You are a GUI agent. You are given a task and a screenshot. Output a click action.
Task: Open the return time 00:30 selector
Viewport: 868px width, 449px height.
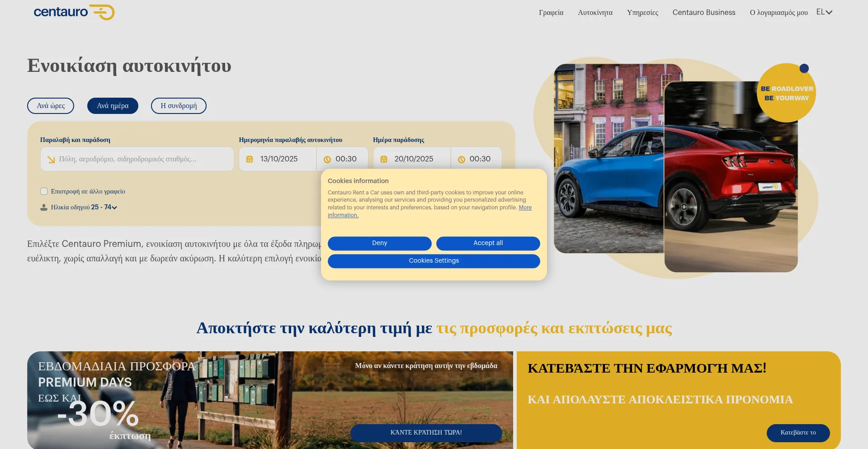coord(476,159)
